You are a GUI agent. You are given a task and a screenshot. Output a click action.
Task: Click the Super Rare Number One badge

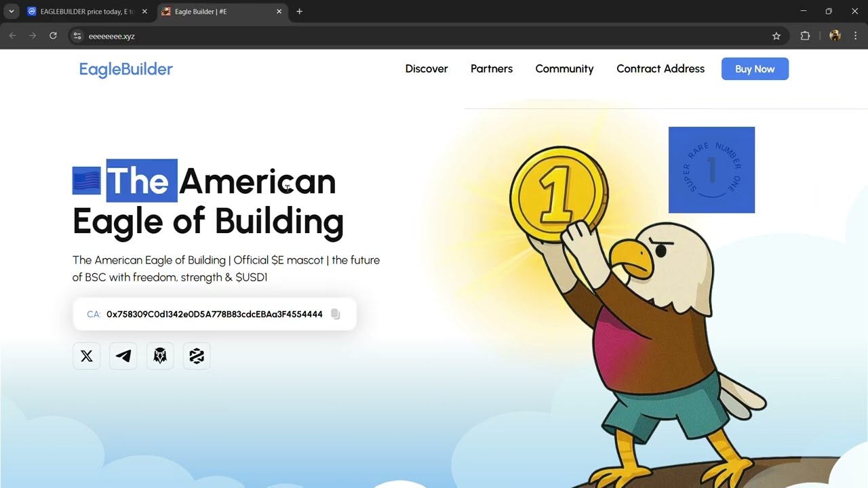711,170
